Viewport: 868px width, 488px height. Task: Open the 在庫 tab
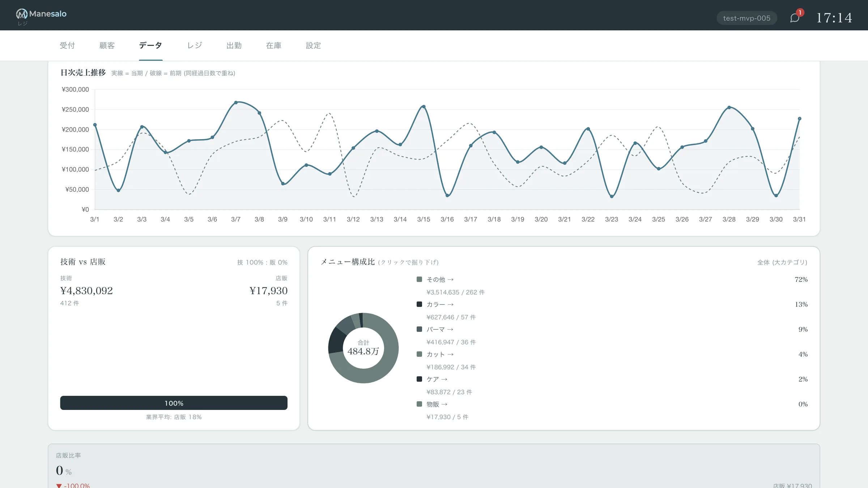[x=274, y=46]
